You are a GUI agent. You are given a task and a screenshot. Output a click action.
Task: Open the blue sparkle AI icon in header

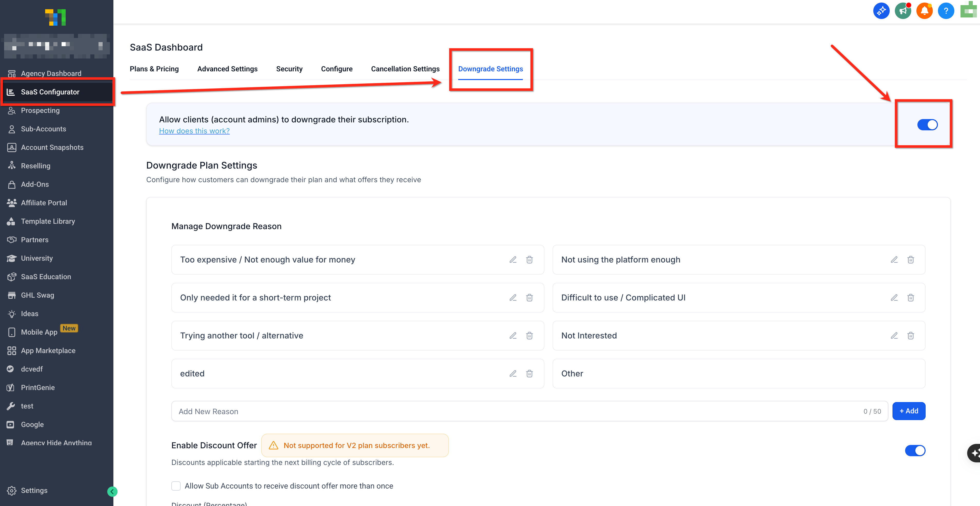coord(881,11)
